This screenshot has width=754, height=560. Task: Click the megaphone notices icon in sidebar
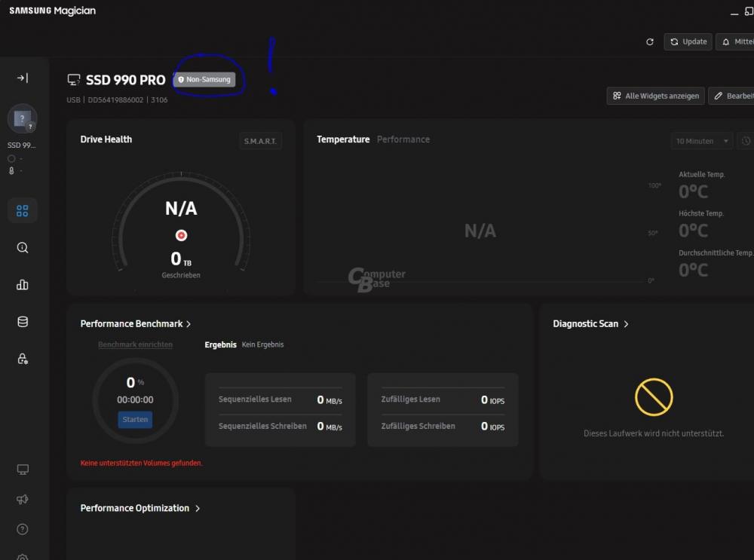pos(23,499)
